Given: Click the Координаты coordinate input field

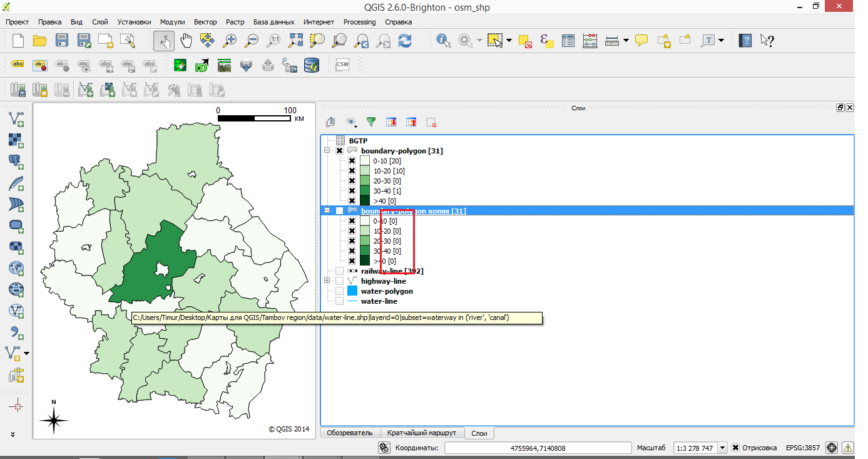Looking at the screenshot, I should (538, 448).
